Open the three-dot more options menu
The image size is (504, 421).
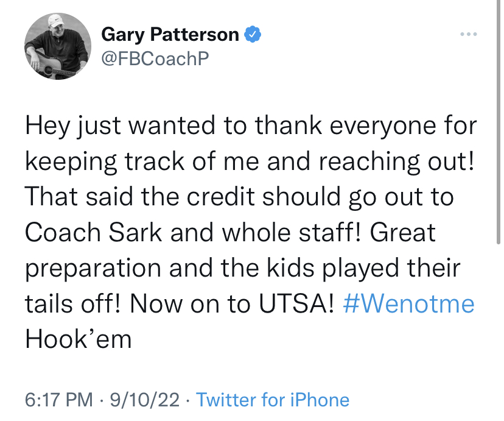pos(467,34)
